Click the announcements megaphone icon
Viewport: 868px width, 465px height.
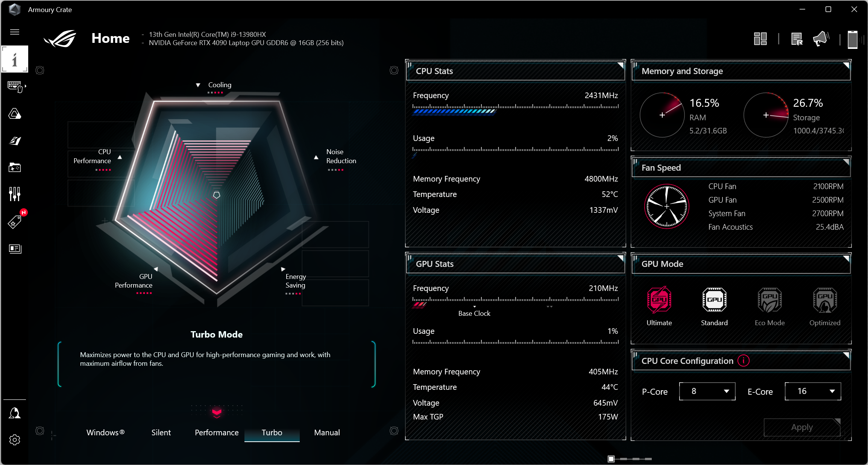click(x=821, y=39)
